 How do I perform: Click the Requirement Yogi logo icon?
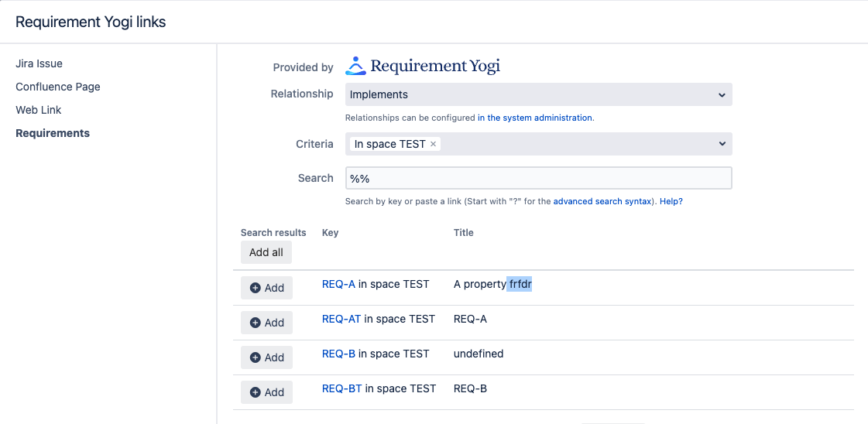point(355,66)
